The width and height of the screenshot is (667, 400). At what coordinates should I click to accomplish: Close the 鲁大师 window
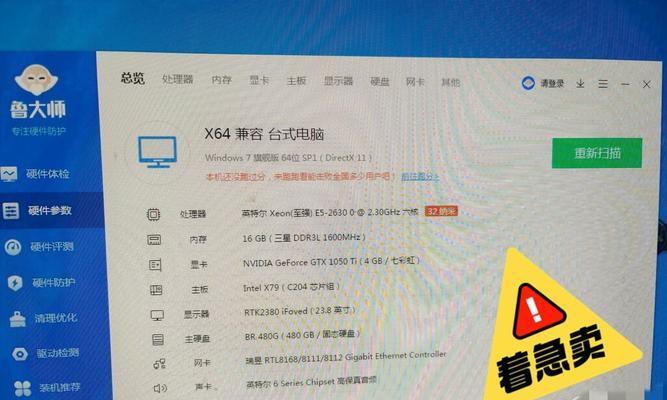coord(647,84)
